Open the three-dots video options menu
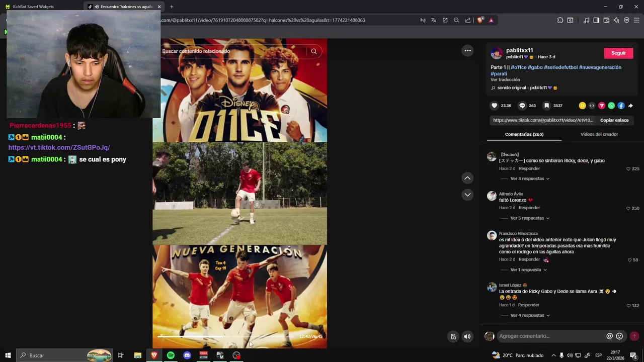This screenshot has height=362, width=644. [467, 50]
